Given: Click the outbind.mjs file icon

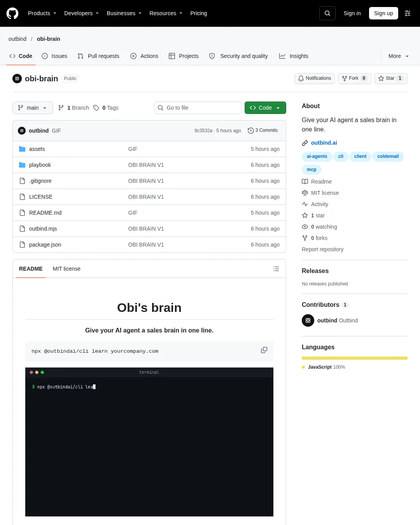Looking at the screenshot, I should click(22, 229).
